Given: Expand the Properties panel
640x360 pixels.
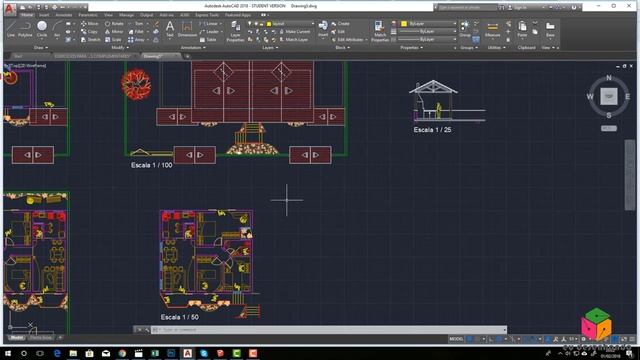Looking at the screenshot, I should tap(411, 48).
